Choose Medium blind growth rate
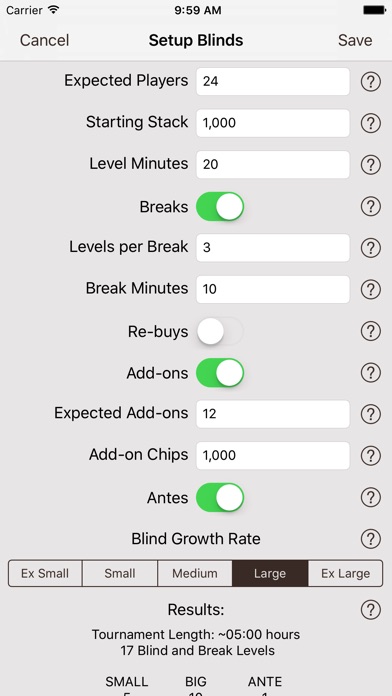 pyautogui.click(x=195, y=573)
